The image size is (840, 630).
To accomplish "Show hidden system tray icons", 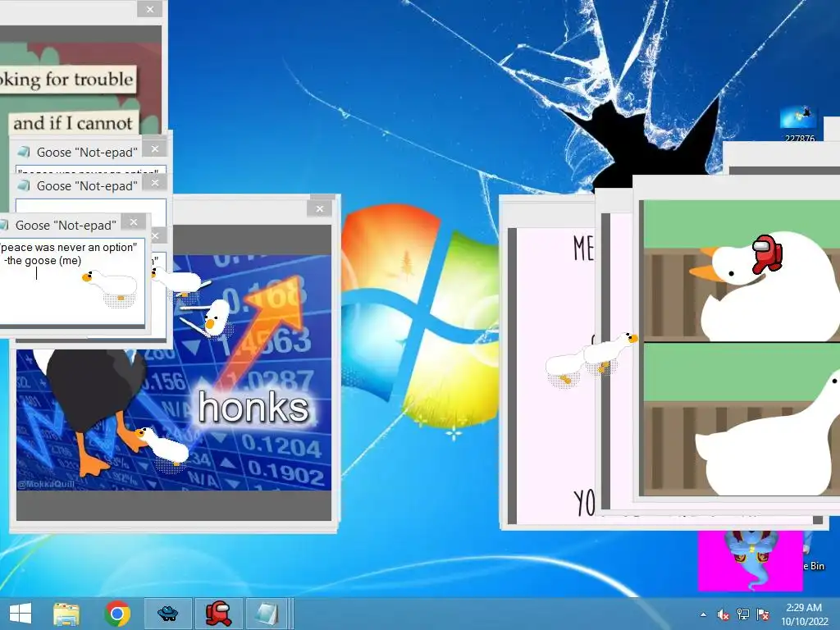I will point(703,614).
